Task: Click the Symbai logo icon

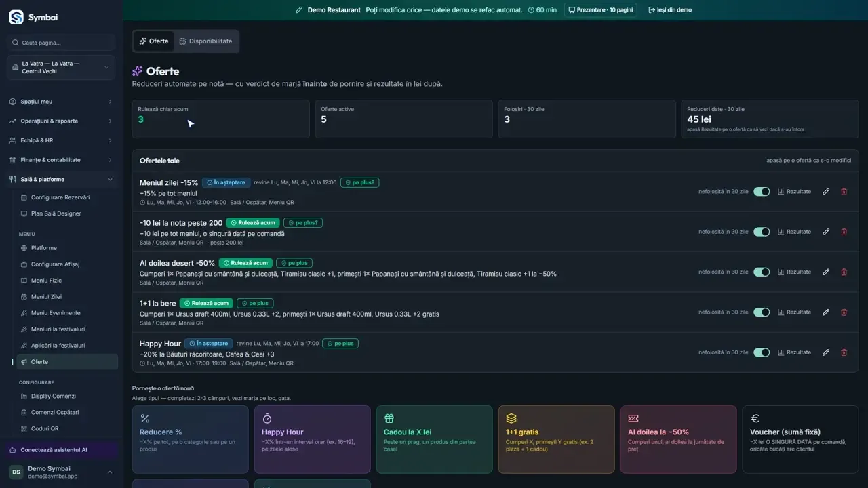Action: [x=16, y=18]
